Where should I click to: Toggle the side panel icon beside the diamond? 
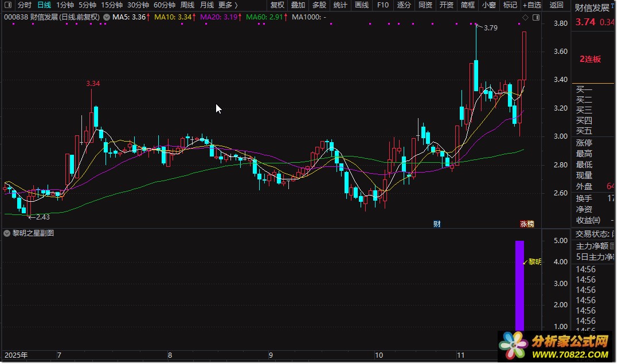(536, 17)
